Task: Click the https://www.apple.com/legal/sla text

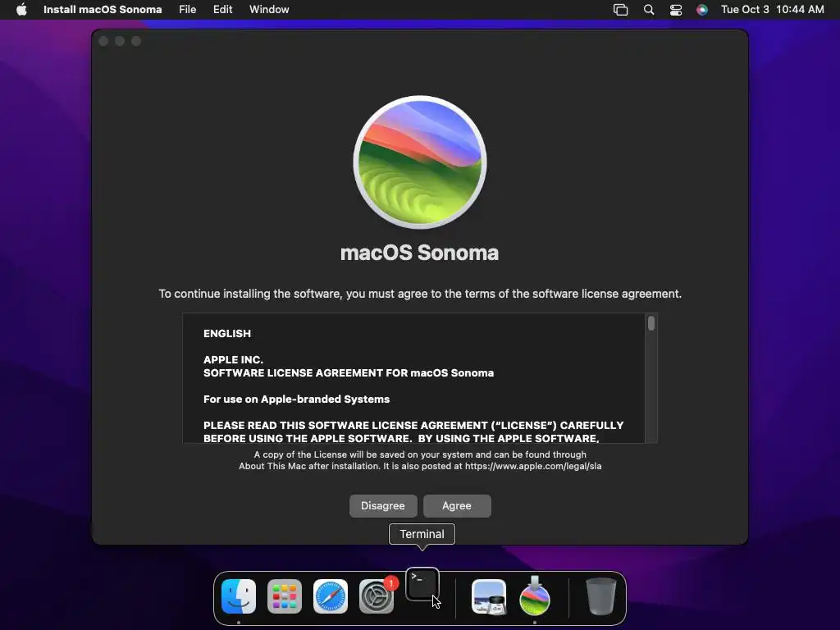Action: 533,466
